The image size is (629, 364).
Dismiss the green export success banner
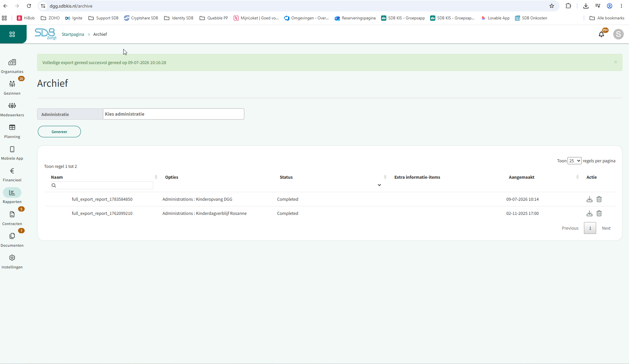(616, 62)
